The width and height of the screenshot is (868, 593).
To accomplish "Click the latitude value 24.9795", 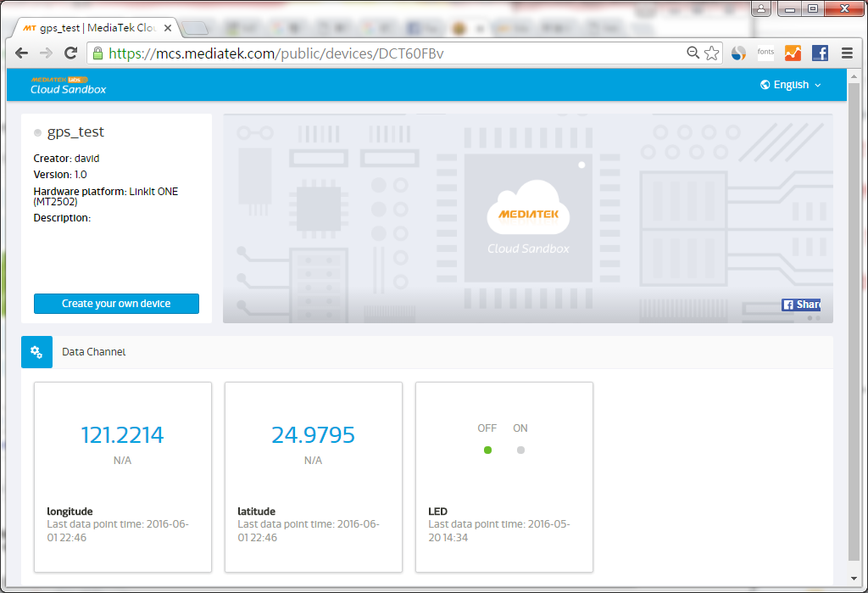I will point(314,435).
